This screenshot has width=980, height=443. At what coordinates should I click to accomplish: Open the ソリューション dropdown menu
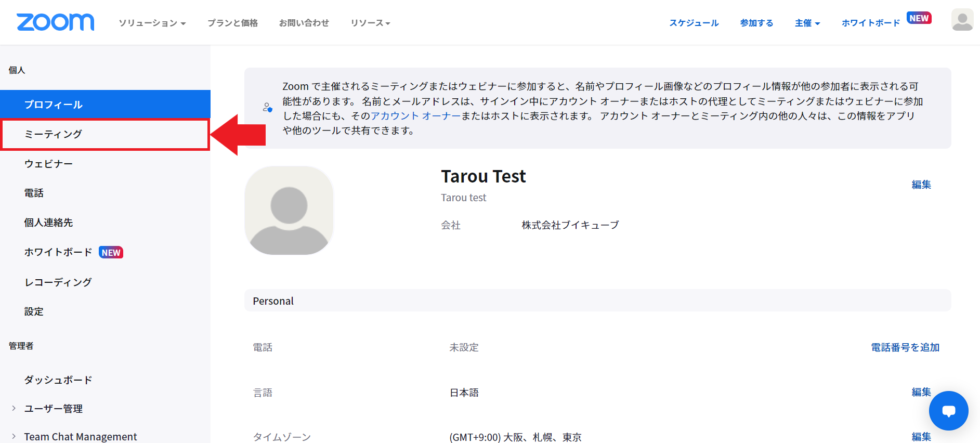[152, 23]
